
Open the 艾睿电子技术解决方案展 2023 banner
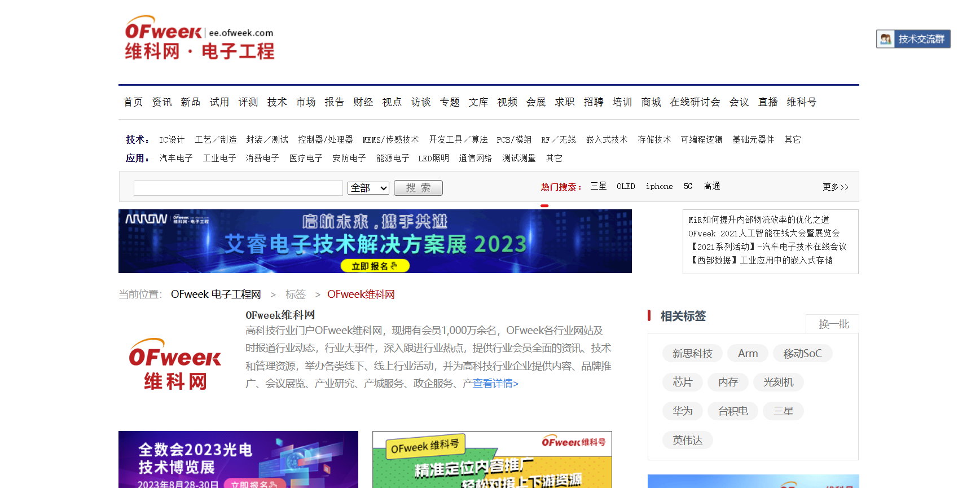[x=375, y=241]
